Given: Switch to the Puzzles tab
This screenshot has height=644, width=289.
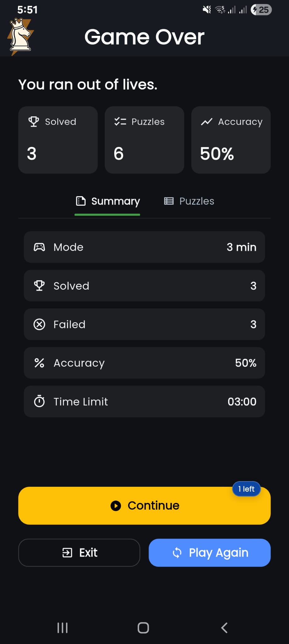Looking at the screenshot, I should pos(189,201).
